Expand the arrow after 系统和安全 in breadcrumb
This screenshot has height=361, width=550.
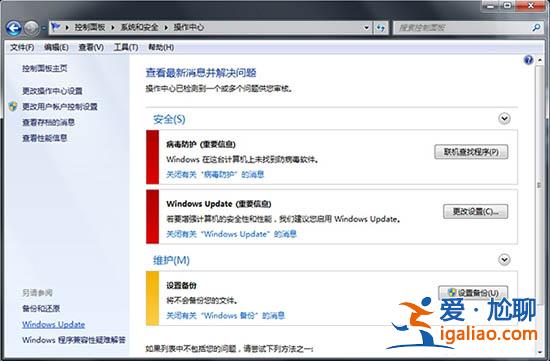(x=166, y=27)
